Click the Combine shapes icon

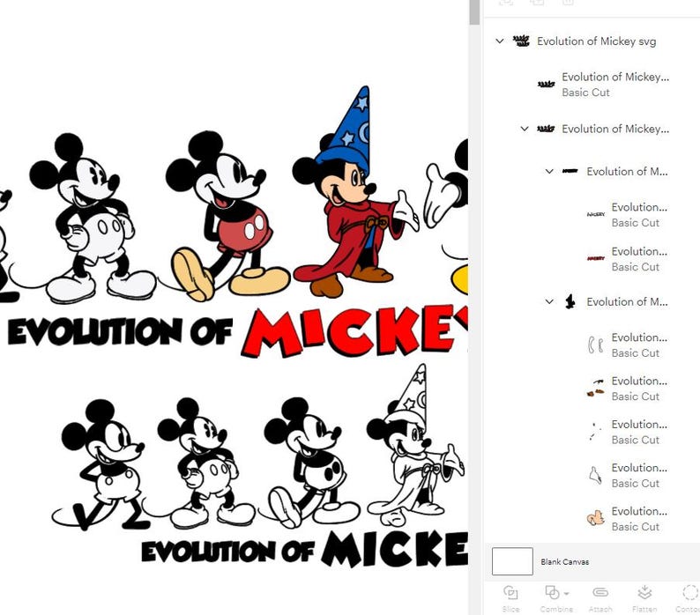(x=552, y=593)
